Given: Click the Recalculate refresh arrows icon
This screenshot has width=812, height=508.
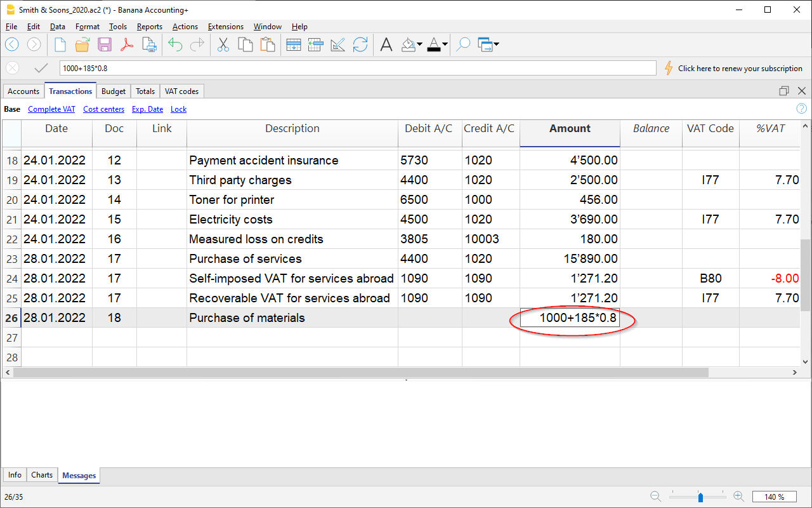Looking at the screenshot, I should click(360, 44).
